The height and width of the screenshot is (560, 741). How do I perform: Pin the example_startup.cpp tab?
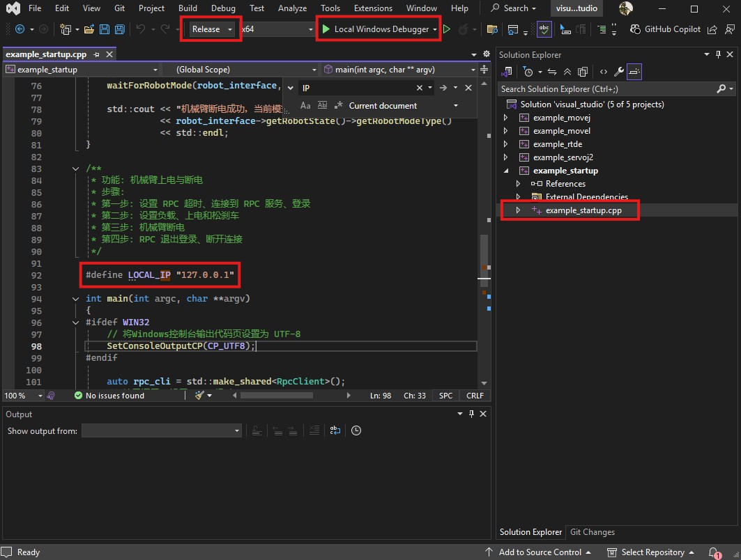(96, 55)
